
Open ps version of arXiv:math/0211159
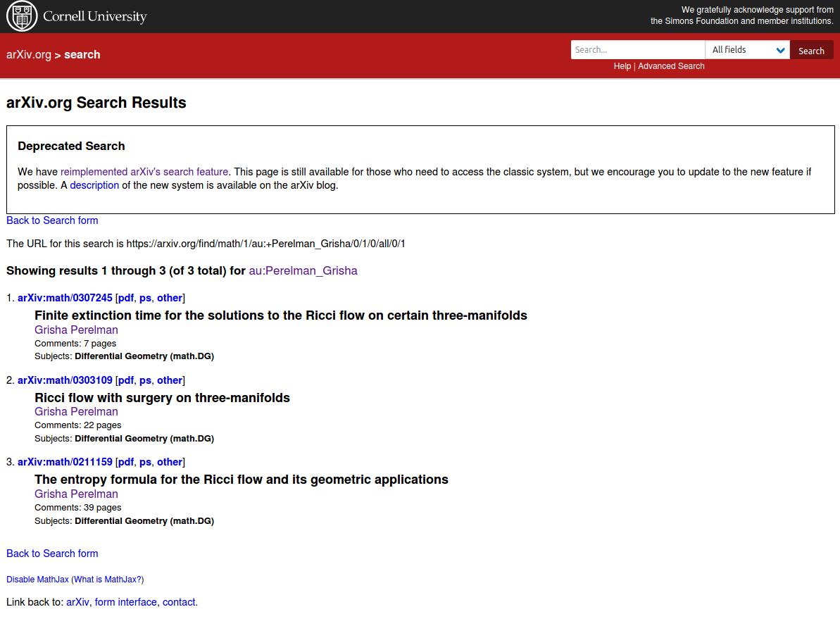click(x=145, y=462)
